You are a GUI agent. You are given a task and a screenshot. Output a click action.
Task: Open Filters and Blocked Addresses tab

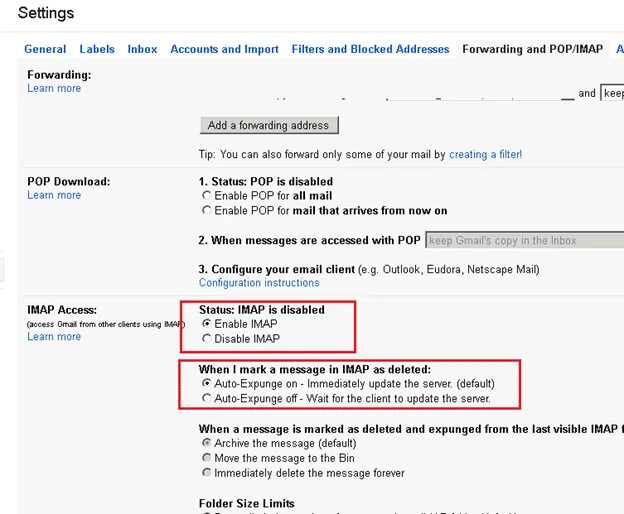[370, 49]
